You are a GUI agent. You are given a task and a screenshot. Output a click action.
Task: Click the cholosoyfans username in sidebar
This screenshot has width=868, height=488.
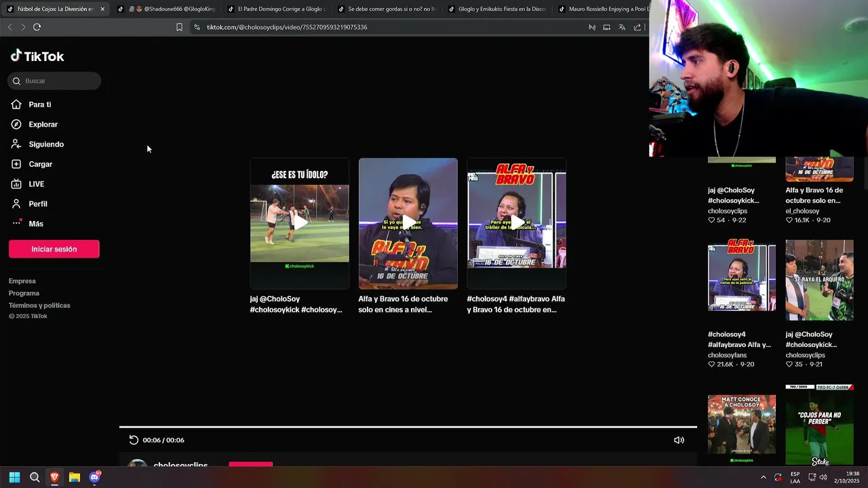click(x=728, y=355)
